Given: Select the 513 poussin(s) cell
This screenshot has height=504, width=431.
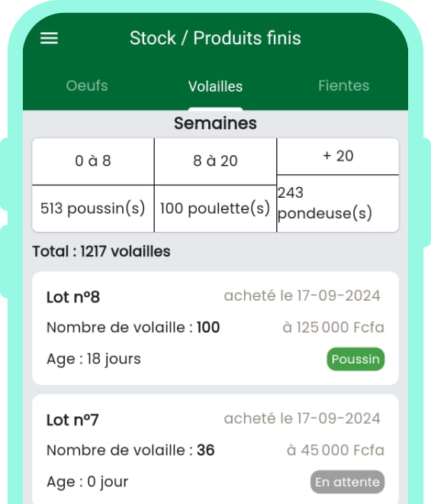Looking at the screenshot, I should (93, 208).
